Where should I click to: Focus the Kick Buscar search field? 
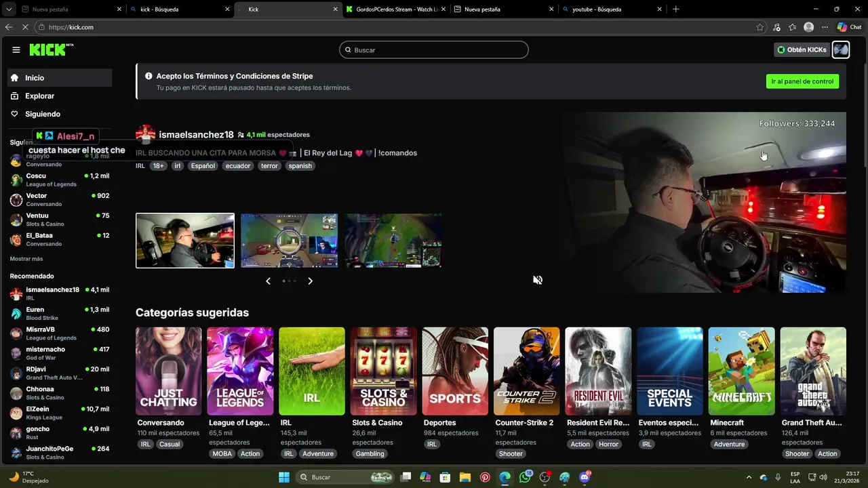coord(434,49)
